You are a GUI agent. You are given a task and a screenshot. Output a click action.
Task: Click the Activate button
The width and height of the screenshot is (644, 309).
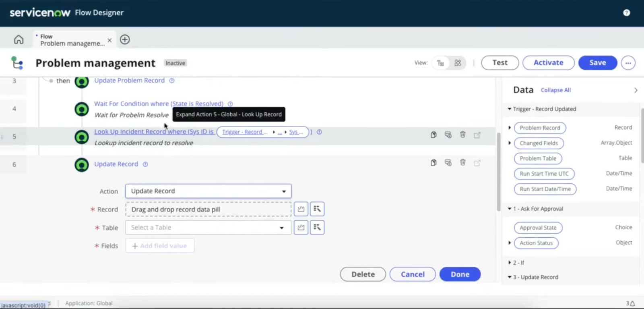(548, 62)
